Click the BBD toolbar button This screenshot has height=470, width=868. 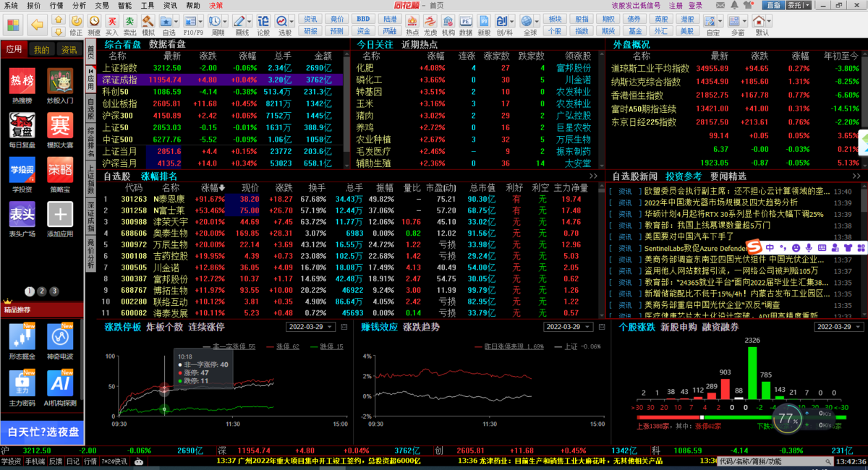point(364,20)
